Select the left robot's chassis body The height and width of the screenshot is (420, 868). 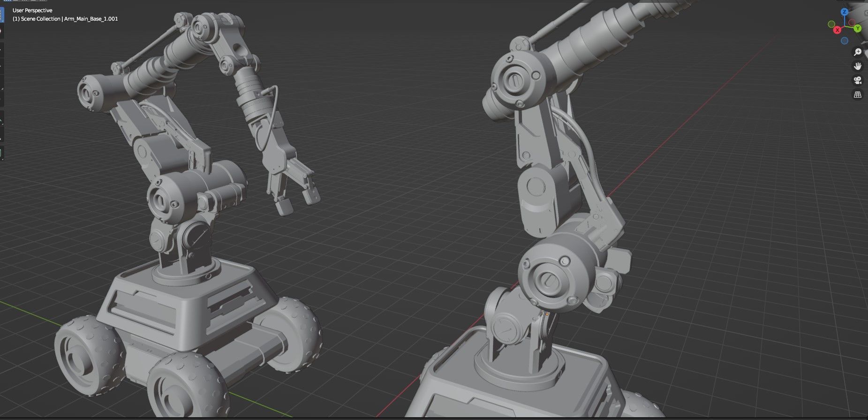(x=188, y=305)
